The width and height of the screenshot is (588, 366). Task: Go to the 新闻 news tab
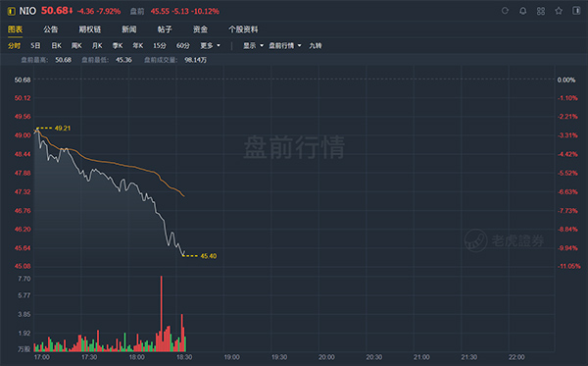129,29
